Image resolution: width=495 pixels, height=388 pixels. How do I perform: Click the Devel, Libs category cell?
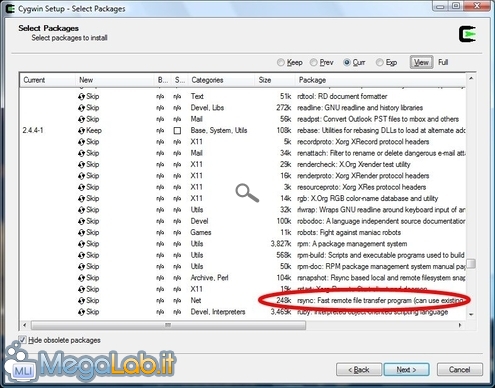pyautogui.click(x=207, y=108)
